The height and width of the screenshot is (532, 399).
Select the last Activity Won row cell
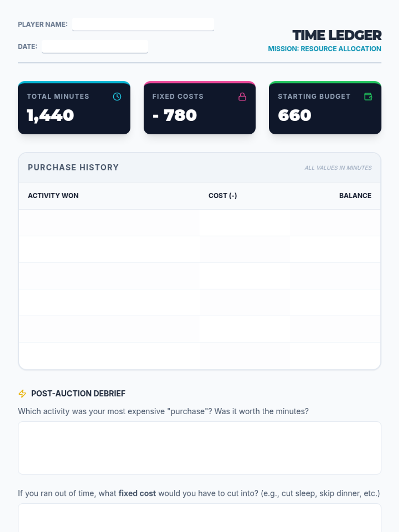coord(109,356)
